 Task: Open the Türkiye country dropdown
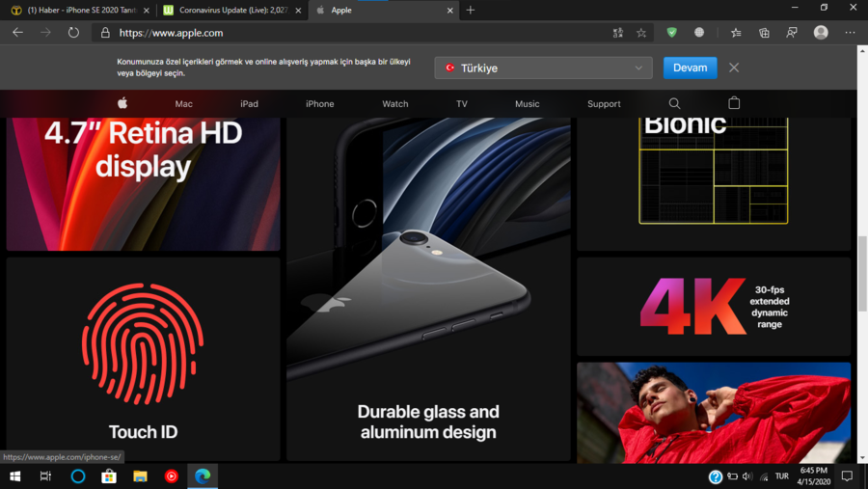point(544,68)
